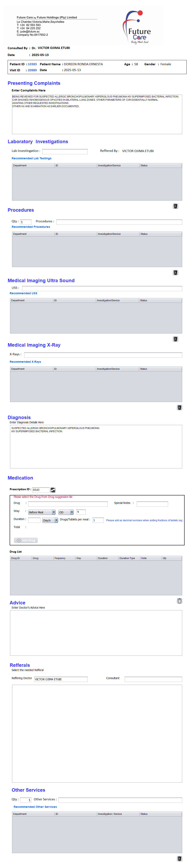Click the trash icon under Drug List
The image size is (187, 868).
(x=179, y=601)
